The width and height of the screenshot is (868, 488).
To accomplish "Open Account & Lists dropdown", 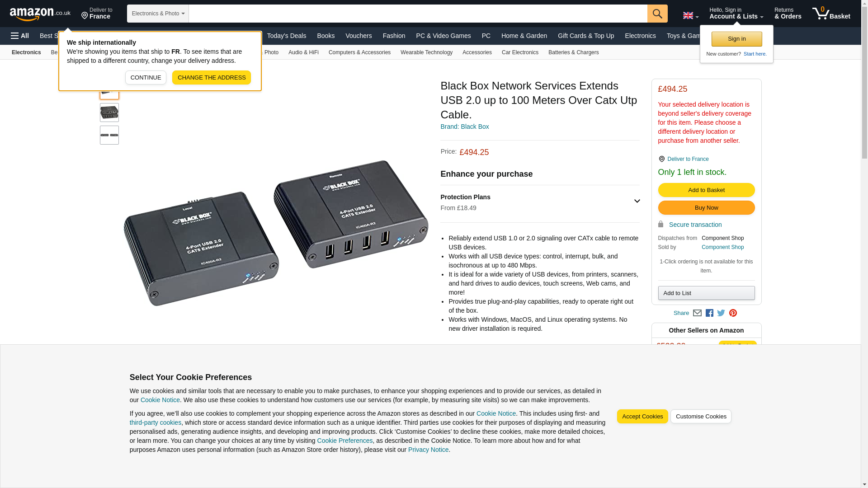I will 736,14.
